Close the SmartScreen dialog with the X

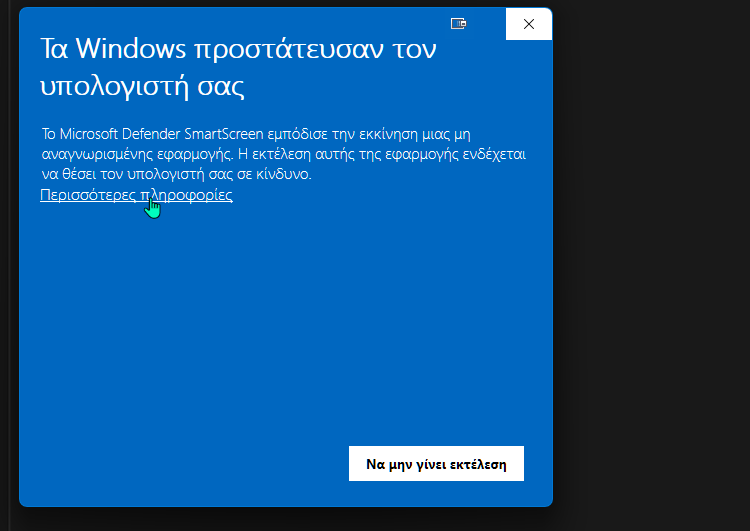[529, 24]
